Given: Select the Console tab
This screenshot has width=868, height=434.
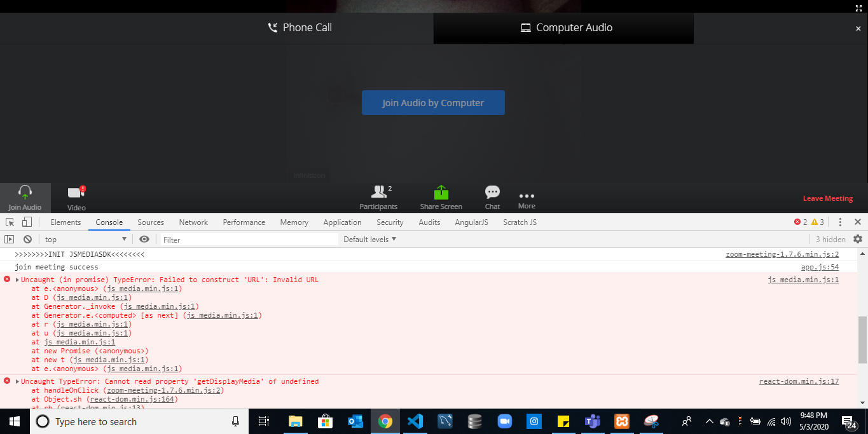Looking at the screenshot, I should click(109, 222).
